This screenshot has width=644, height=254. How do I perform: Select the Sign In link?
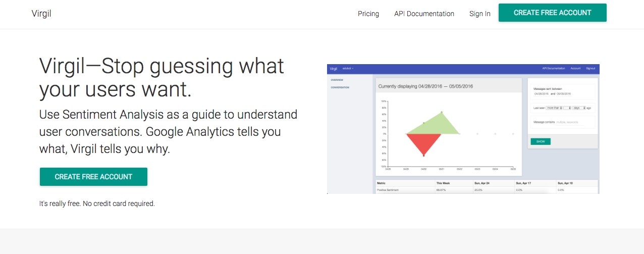(x=480, y=14)
